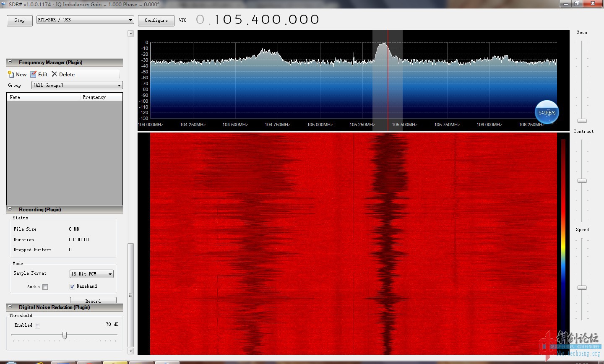The image size is (604, 364).
Task: Enable the Audio recording checkbox
Action: click(45, 287)
